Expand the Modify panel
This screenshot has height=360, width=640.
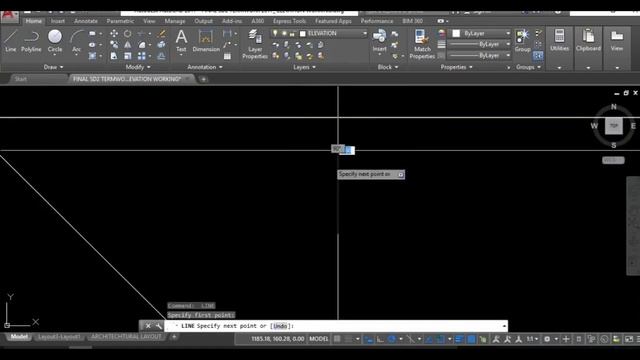click(138, 67)
